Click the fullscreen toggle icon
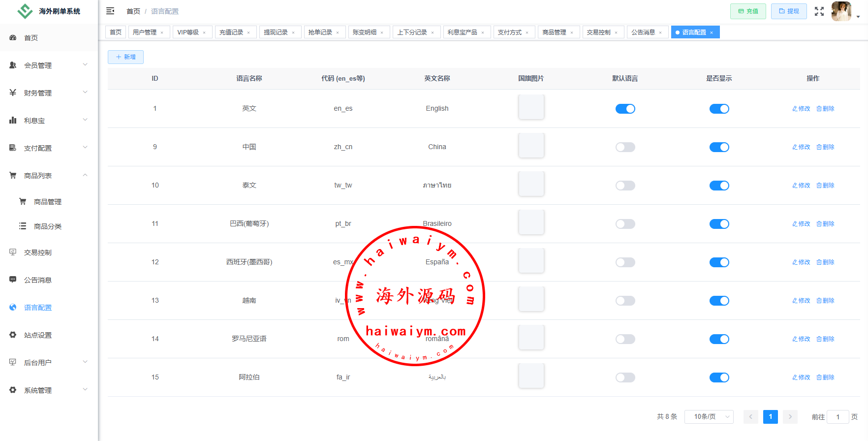The height and width of the screenshot is (441, 868). (819, 11)
